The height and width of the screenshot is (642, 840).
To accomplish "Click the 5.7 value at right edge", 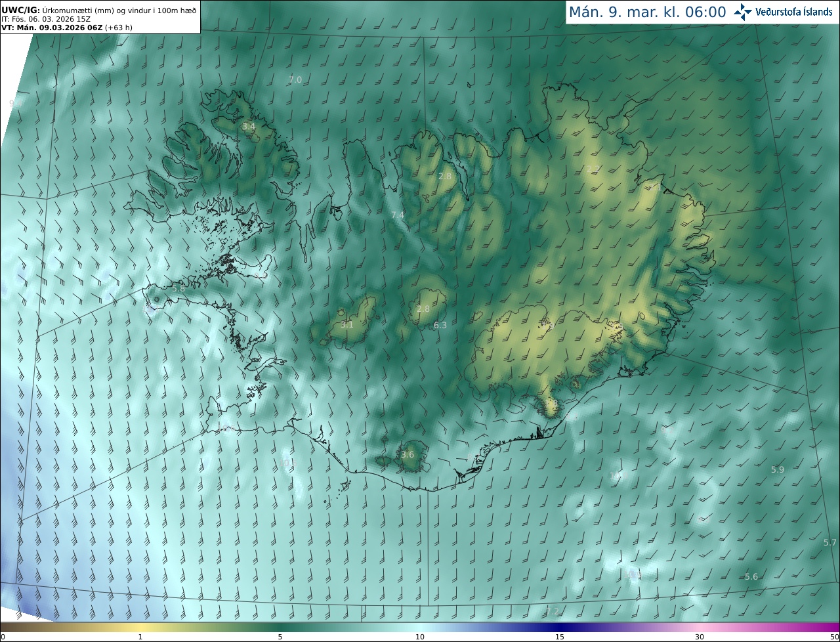I will 830,542.
